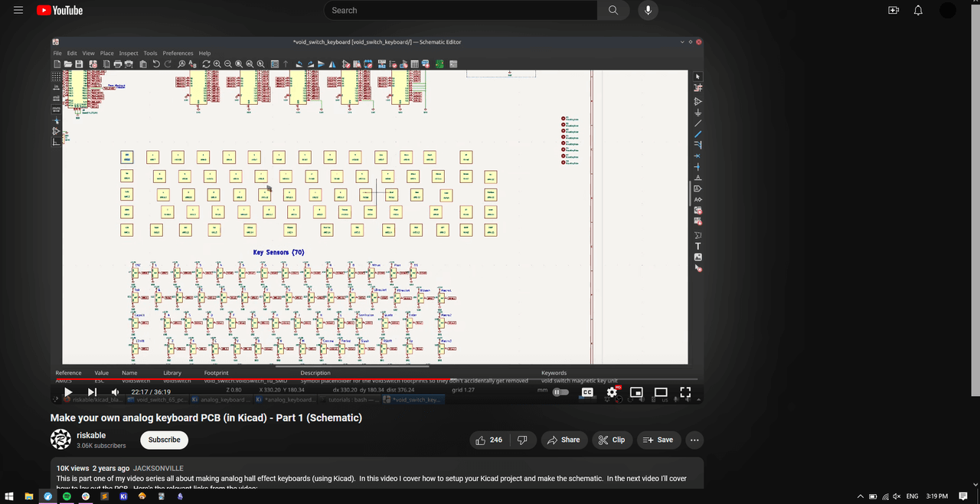Like this video

[x=489, y=440]
